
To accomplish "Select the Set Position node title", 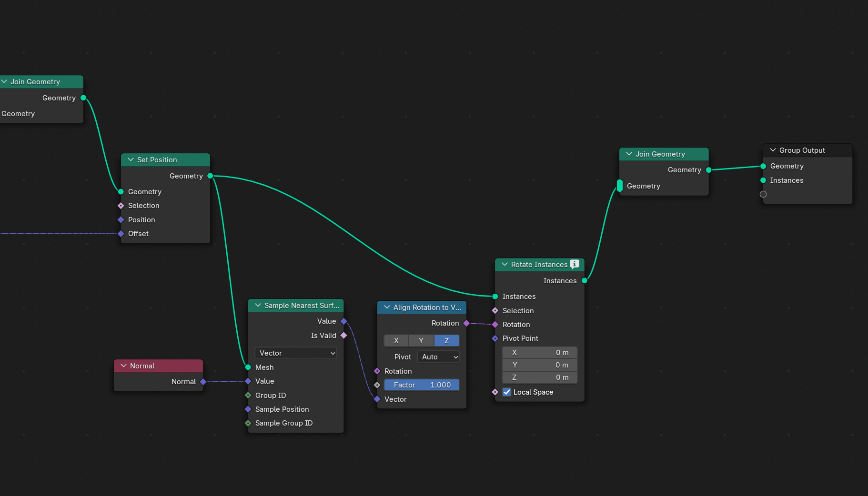I will [x=157, y=160].
